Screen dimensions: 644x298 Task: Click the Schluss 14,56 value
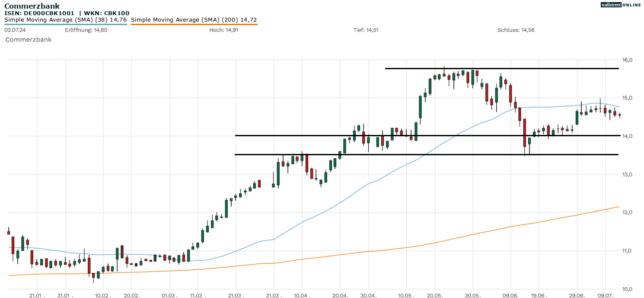516,30
